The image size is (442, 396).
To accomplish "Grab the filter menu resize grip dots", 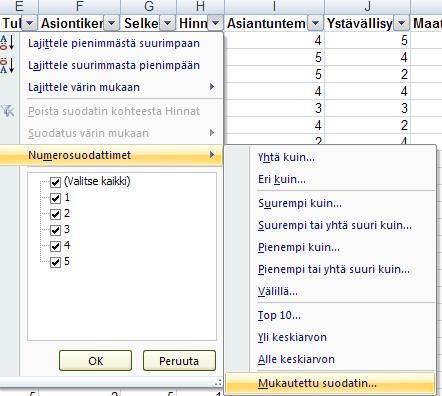I will [x=218, y=383].
